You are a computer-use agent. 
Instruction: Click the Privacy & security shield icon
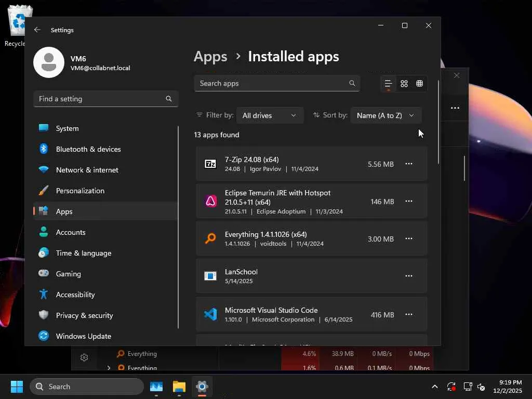click(x=44, y=315)
